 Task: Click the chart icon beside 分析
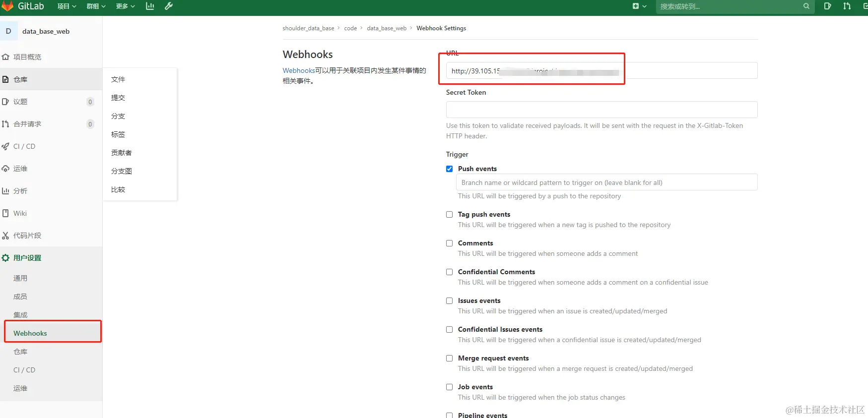[5, 191]
